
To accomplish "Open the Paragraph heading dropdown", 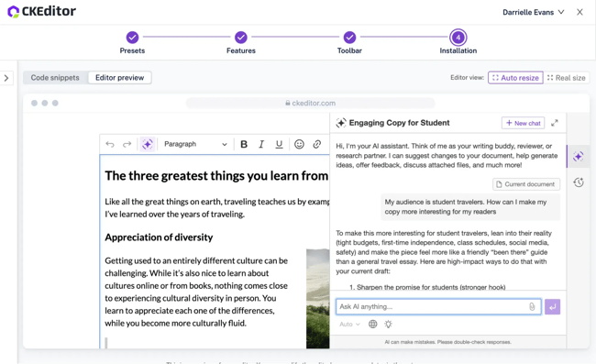I will pos(195,144).
